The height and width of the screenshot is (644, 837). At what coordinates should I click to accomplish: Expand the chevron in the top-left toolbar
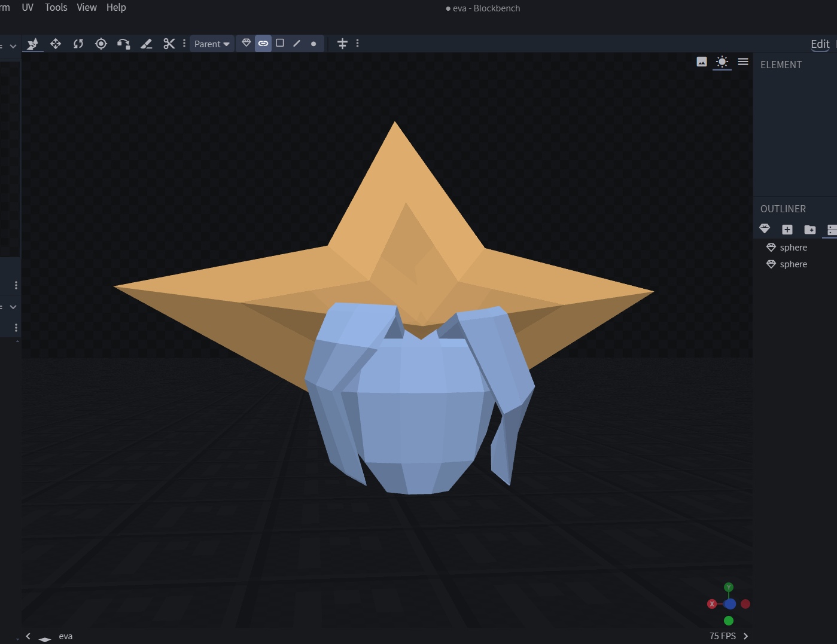point(13,46)
